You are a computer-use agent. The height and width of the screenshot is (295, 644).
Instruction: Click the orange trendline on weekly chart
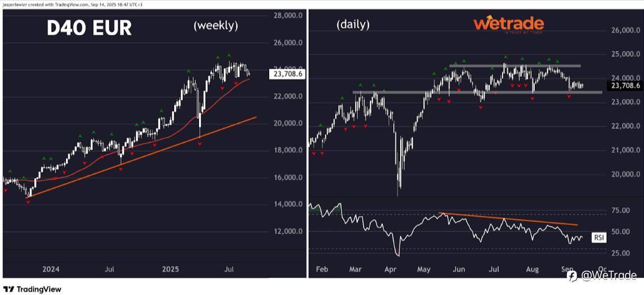click(x=143, y=156)
